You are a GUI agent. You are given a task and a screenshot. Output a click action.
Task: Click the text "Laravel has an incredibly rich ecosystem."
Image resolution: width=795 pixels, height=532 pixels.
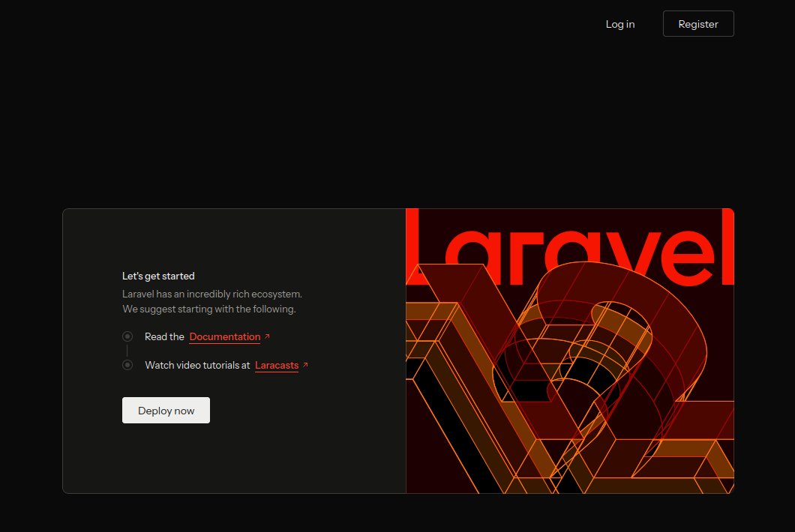(212, 294)
